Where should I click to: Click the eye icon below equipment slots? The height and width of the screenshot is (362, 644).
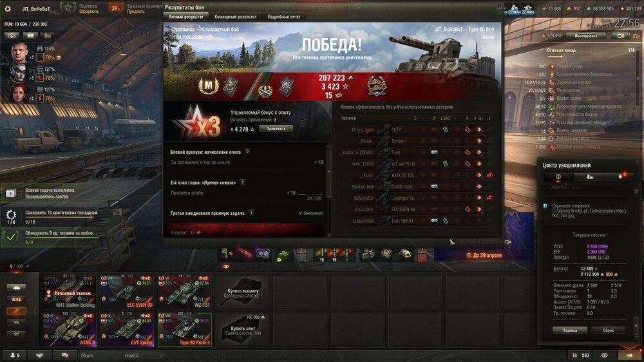point(226,267)
